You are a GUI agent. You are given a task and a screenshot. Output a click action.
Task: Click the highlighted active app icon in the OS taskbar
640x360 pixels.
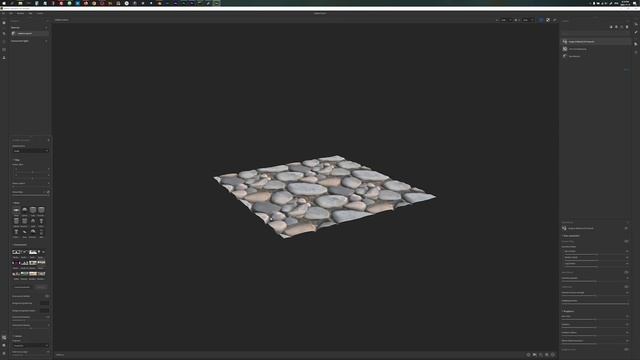216,3
